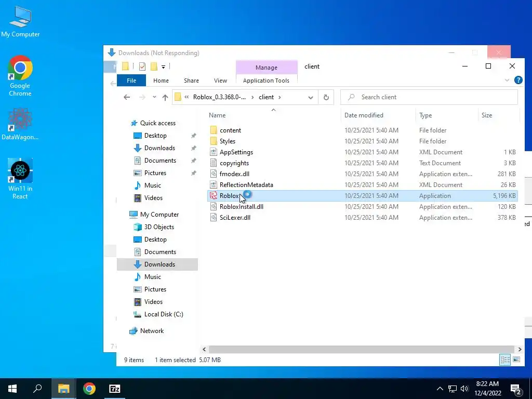
Task: Expand the ribbon chevron
Action: pyautogui.click(x=507, y=81)
